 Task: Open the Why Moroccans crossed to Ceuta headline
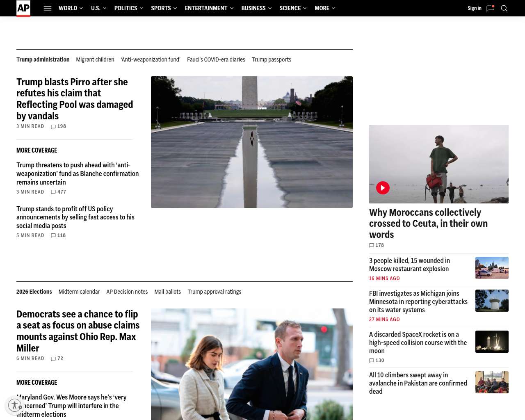[x=428, y=224]
